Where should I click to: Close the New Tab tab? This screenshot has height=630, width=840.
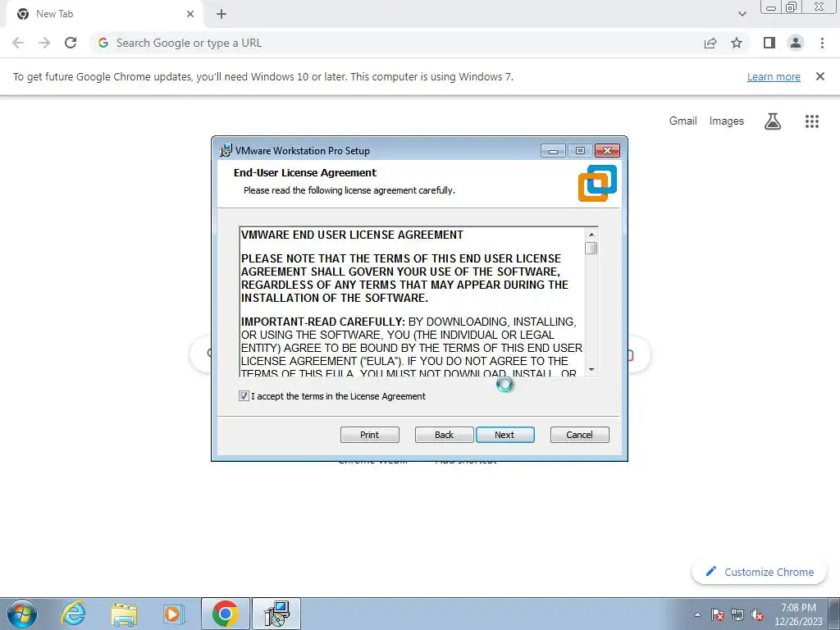tap(190, 14)
